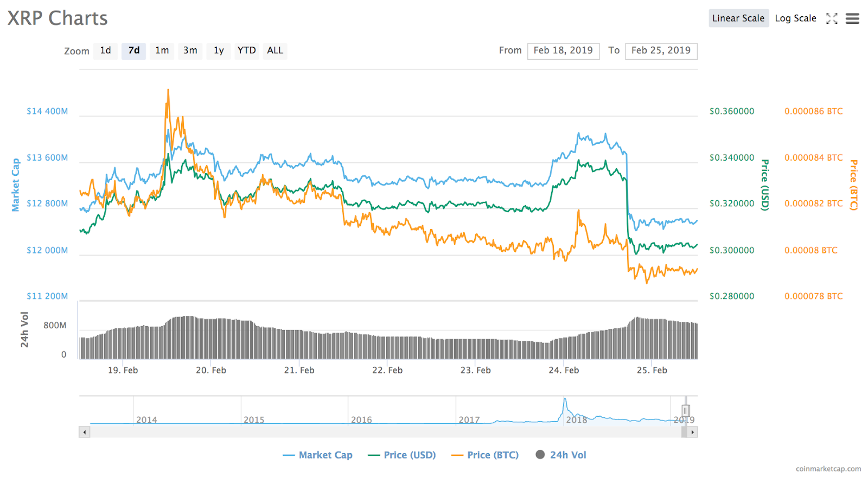The height and width of the screenshot is (477, 868).
Task: Set zoom to 7d
Action: tap(134, 50)
